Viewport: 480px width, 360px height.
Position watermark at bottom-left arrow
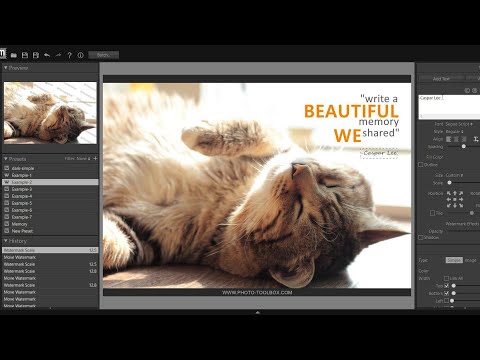449,206
